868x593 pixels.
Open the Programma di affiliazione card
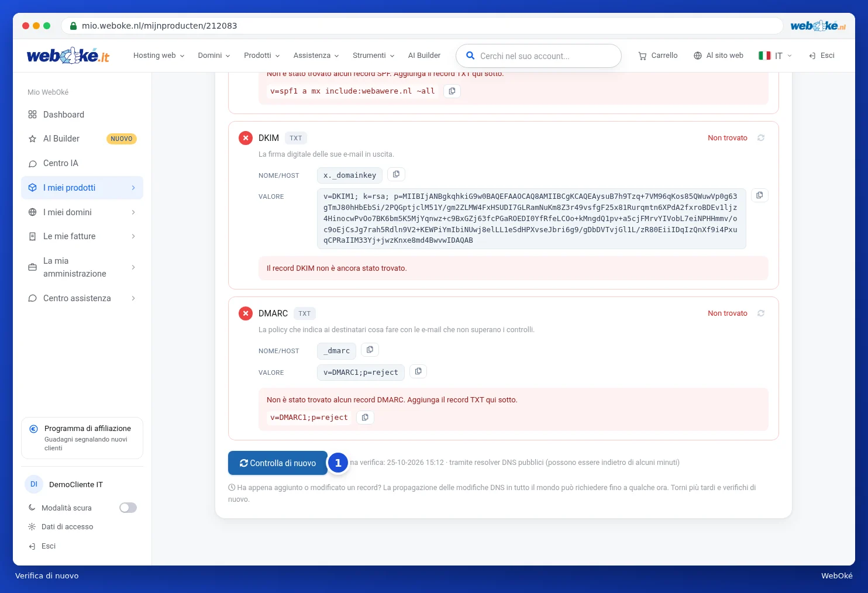click(82, 438)
